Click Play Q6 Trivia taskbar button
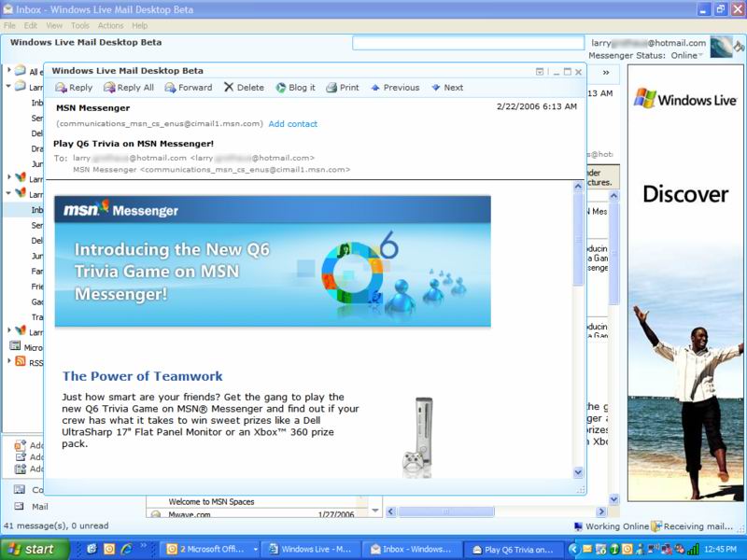 click(x=514, y=549)
